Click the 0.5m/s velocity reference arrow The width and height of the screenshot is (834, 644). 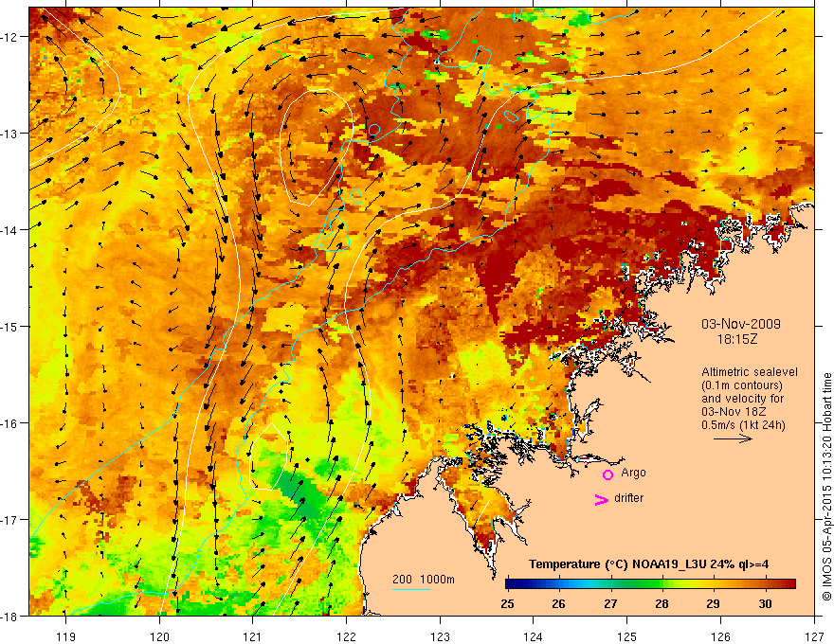[733, 438]
